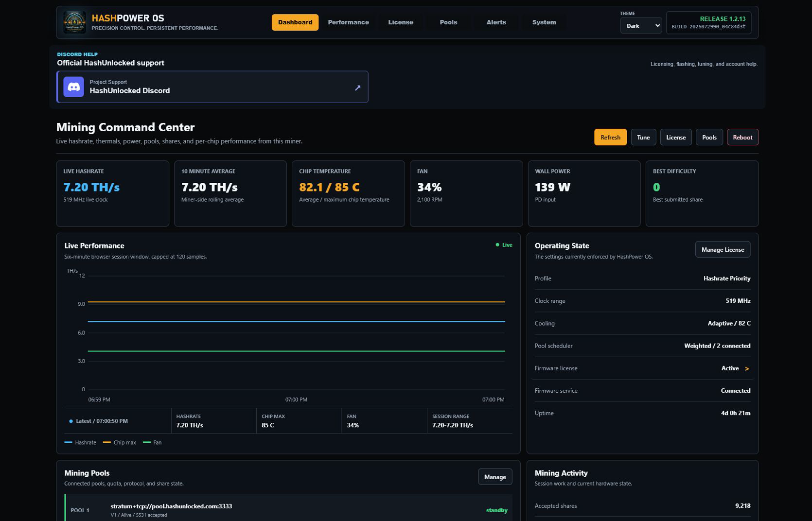The height and width of the screenshot is (521, 812).
Task: Click the Clock range 519 MHz value
Action: (738, 301)
